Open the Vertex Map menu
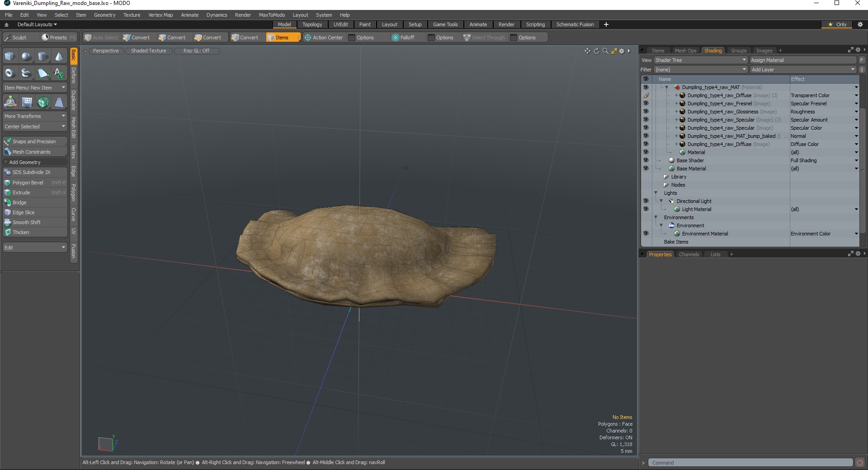The image size is (868, 470). pos(160,15)
